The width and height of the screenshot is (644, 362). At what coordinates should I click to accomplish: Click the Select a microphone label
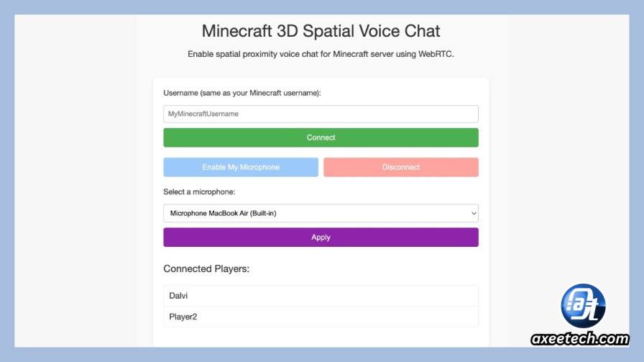199,191
